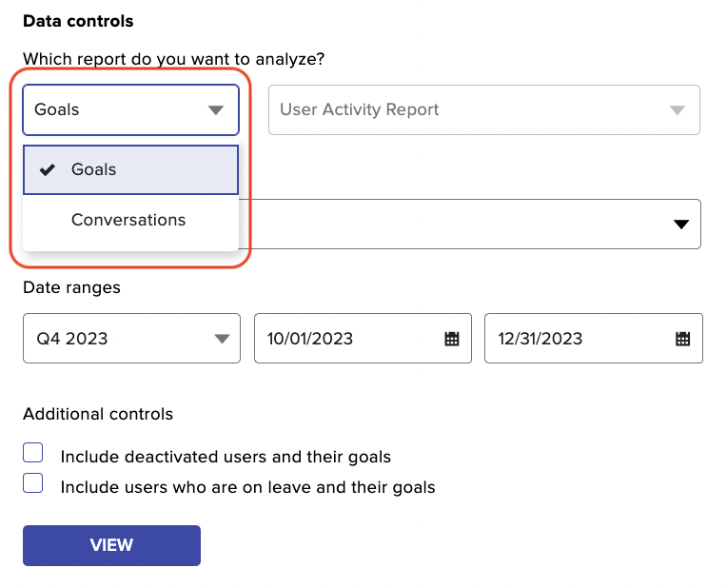Image resolution: width=727 pixels, height=588 pixels.
Task: Click the black arrow of wide dropdown
Action: tap(681, 225)
